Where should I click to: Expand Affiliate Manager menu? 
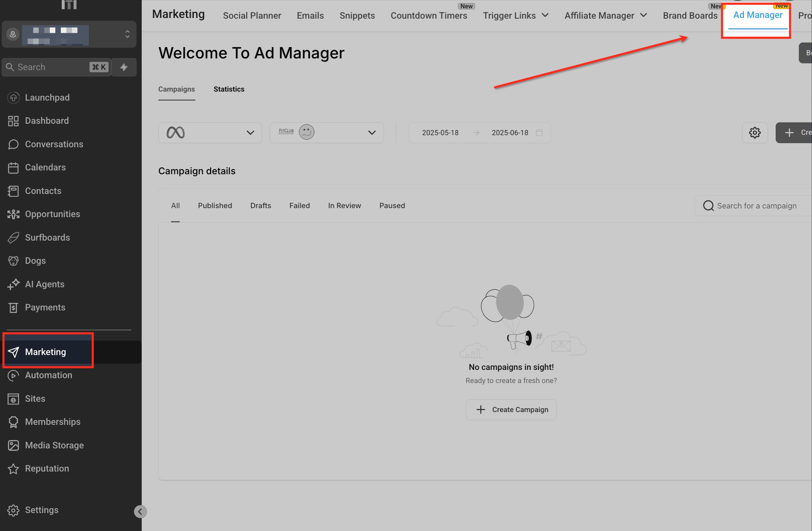605,16
